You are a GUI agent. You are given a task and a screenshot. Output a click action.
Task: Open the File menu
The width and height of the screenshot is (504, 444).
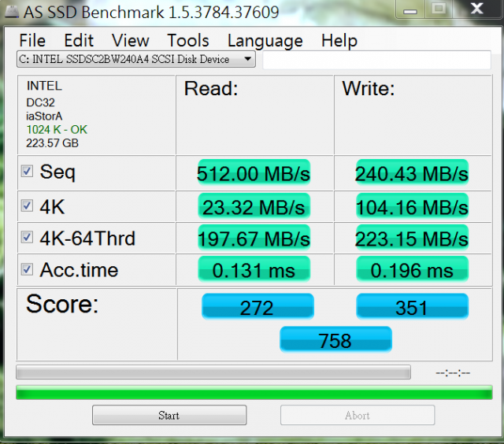pos(32,40)
